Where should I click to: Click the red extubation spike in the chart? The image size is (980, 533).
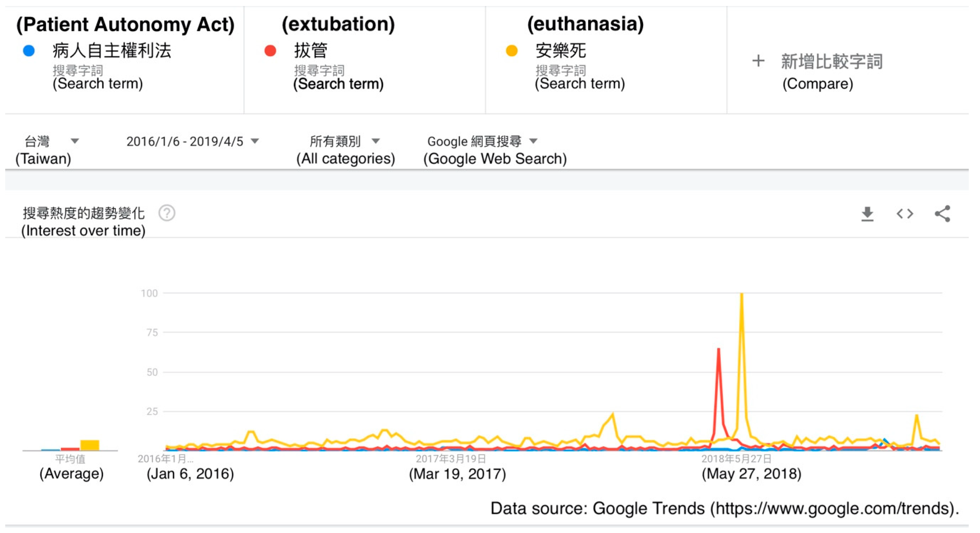click(718, 350)
